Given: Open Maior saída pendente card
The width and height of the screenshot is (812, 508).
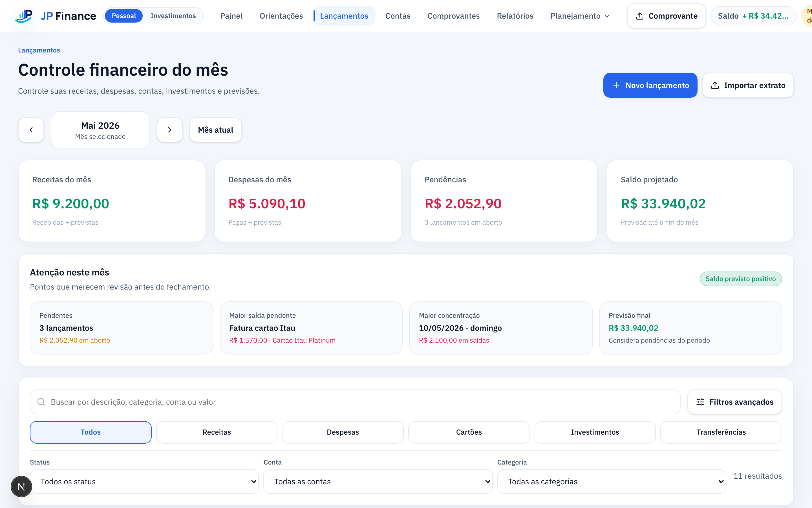Looking at the screenshot, I should click(x=311, y=328).
